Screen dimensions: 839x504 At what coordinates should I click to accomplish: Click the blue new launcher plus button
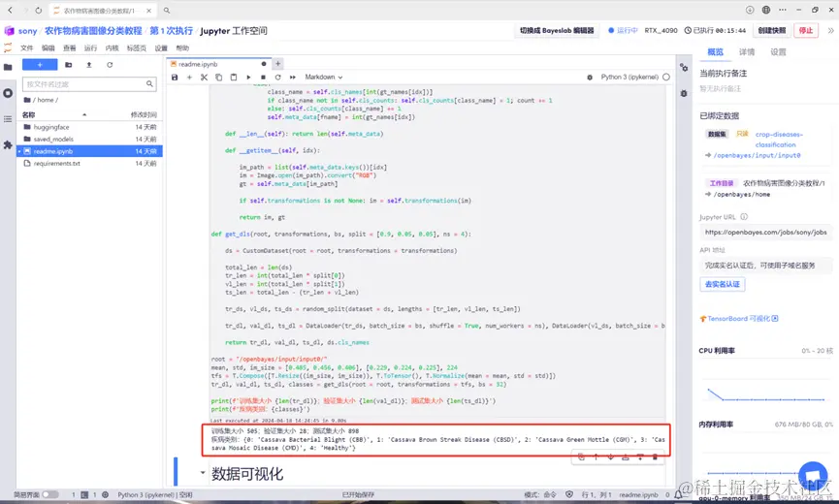click(40, 65)
